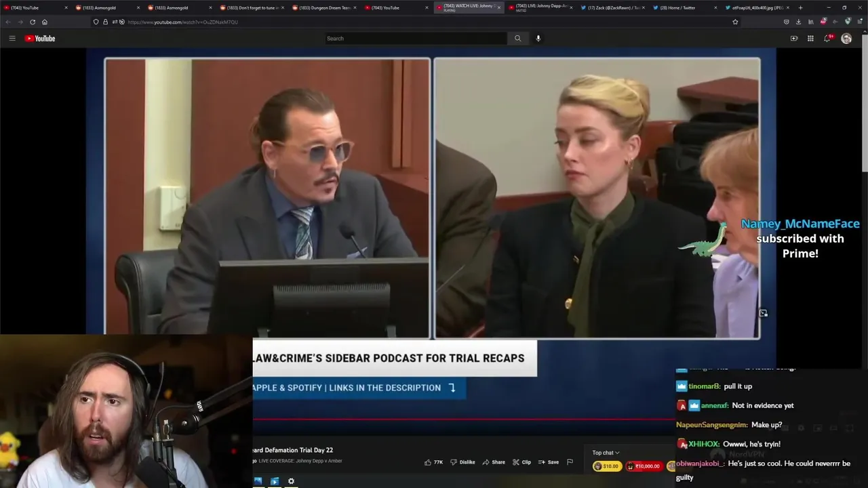Click chat username XHIHOX
Viewport: 868px width, 488px height.
tap(704, 444)
